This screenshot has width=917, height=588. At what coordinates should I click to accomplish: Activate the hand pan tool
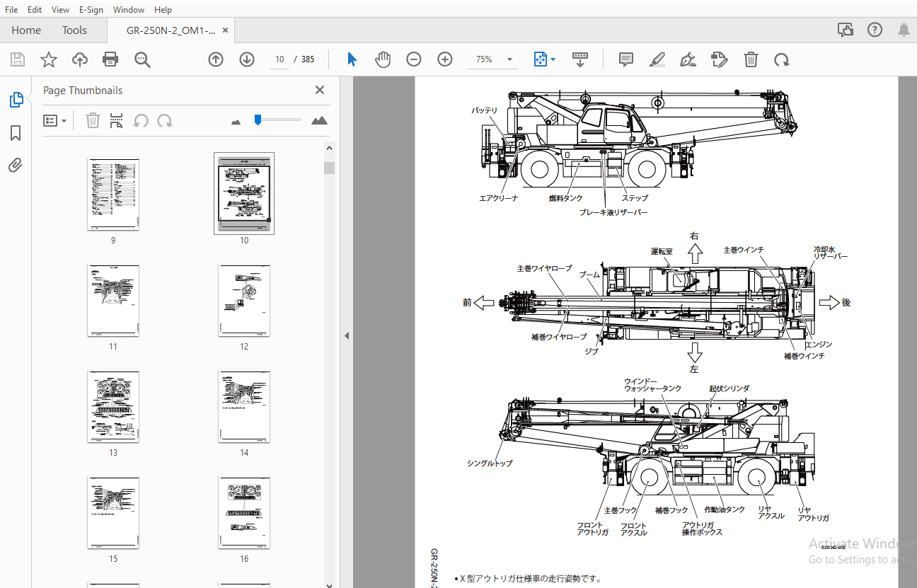pos(383,59)
